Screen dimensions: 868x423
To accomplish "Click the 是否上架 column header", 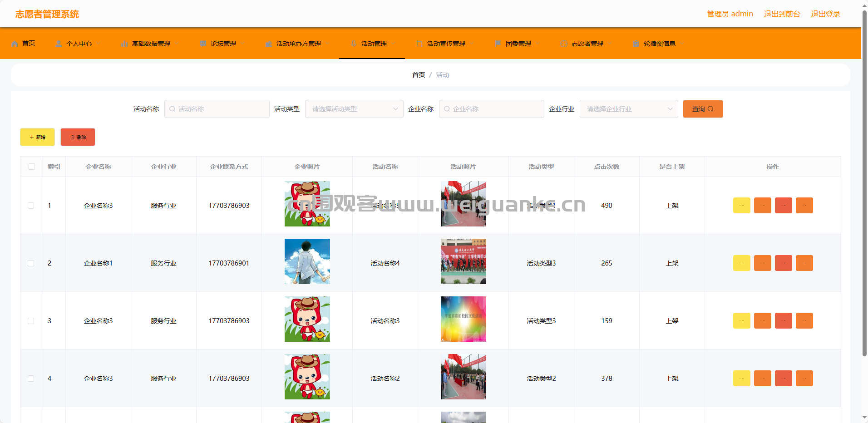I will (672, 167).
